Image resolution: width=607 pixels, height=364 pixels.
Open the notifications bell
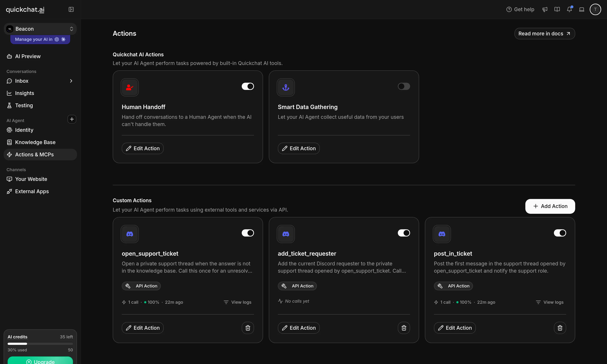[x=569, y=9]
